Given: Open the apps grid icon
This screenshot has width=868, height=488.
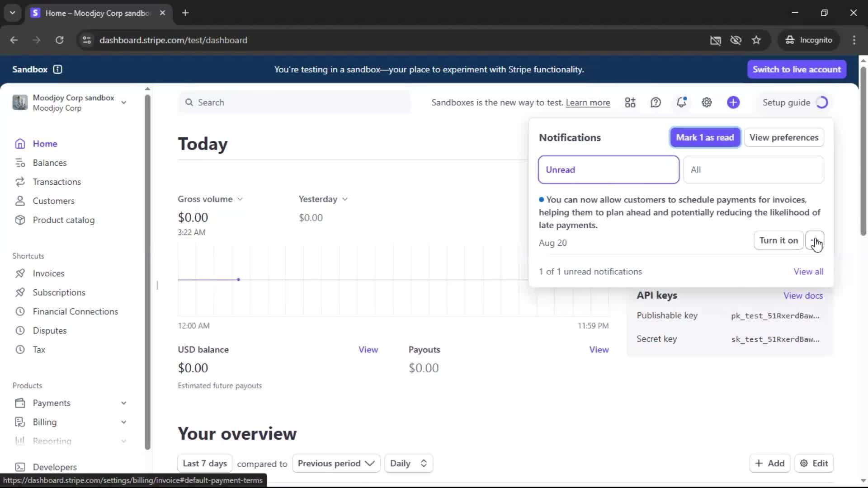Looking at the screenshot, I should pos(630,103).
